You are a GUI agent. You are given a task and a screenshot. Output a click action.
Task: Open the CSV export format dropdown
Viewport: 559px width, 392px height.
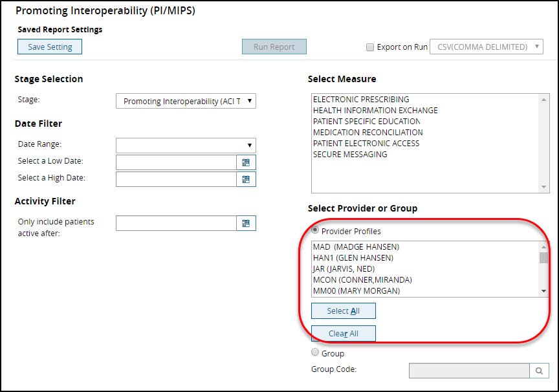click(486, 47)
